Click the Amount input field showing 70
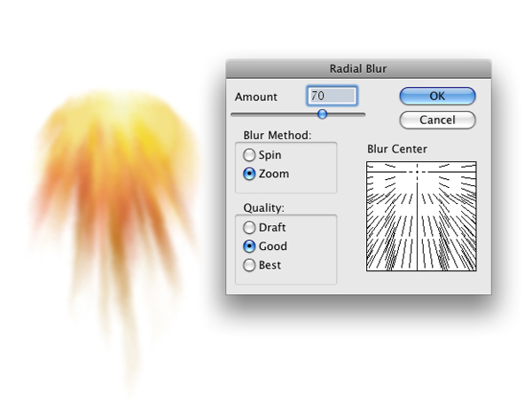This screenshot has height=414, width=532. (332, 96)
